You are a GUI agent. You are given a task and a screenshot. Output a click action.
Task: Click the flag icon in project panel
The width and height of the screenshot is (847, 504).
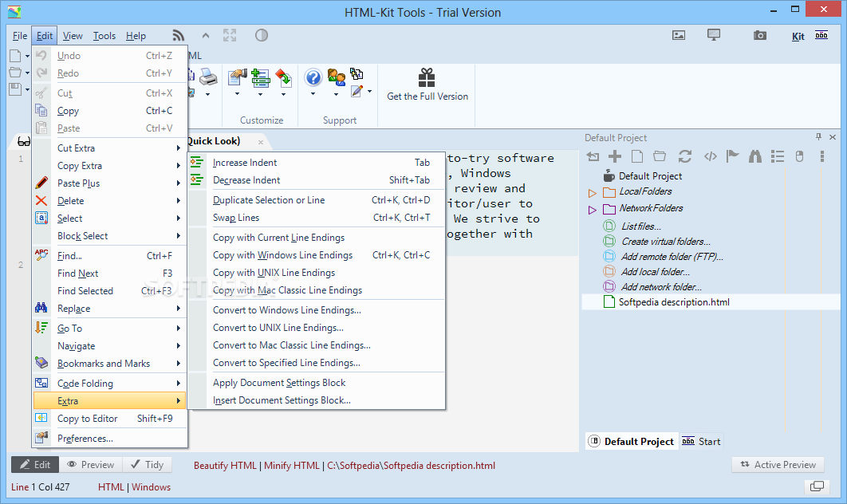coord(732,156)
